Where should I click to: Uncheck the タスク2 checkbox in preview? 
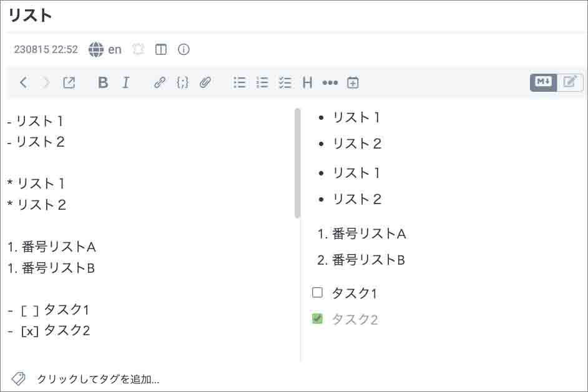pos(318,319)
